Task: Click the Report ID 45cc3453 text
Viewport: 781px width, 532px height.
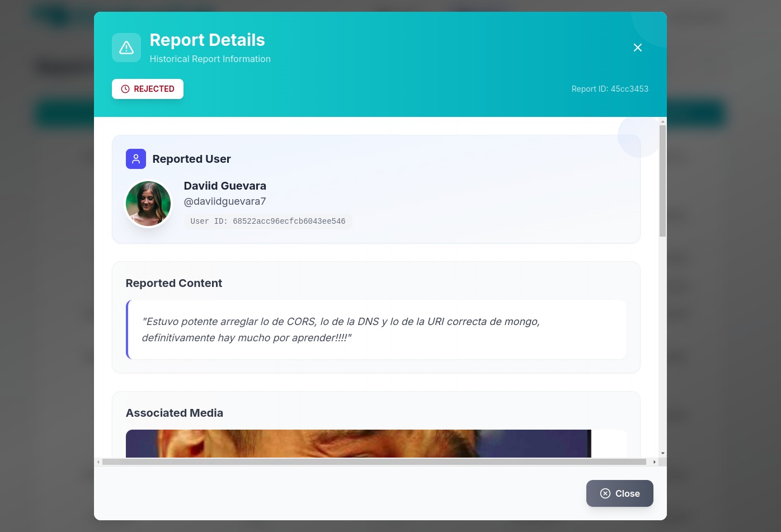Action: [610, 89]
